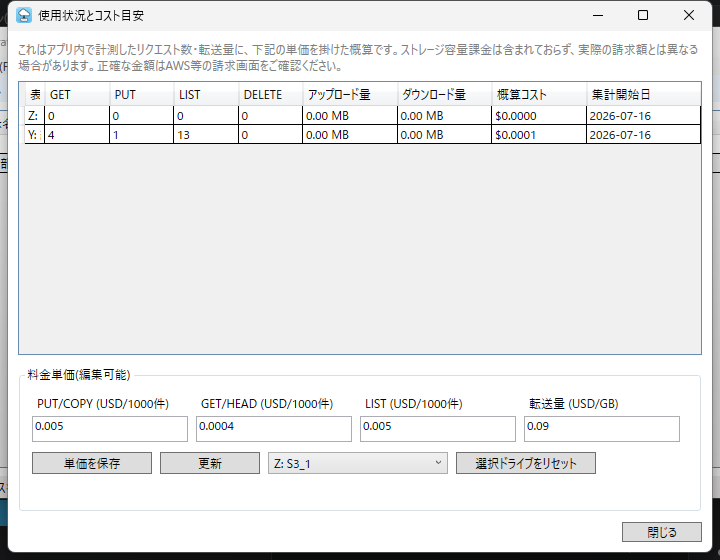Focus the LIST price input field

[438, 429]
